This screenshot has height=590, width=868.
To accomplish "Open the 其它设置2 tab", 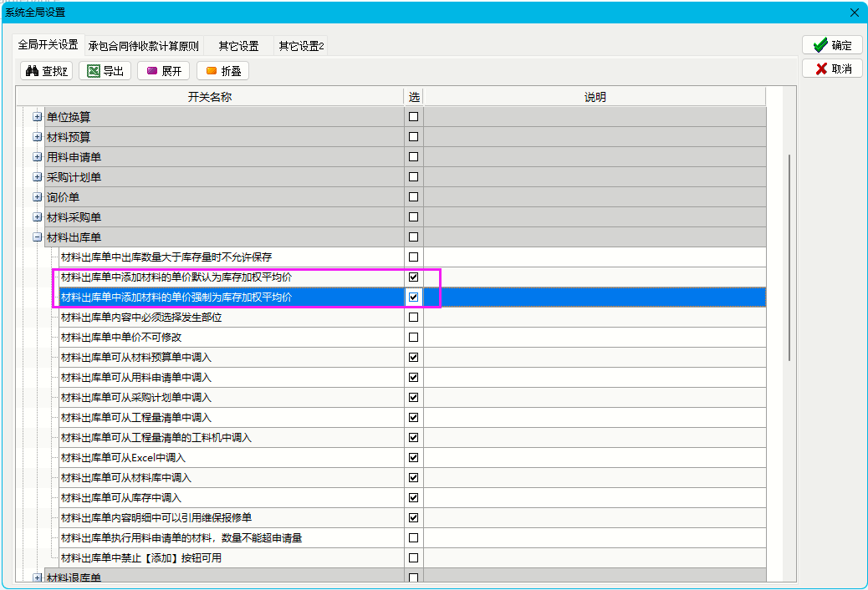I will (x=301, y=46).
